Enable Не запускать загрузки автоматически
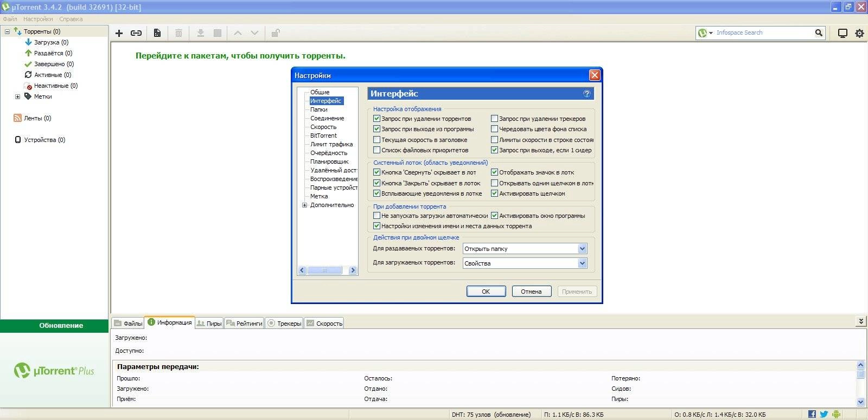 point(376,216)
